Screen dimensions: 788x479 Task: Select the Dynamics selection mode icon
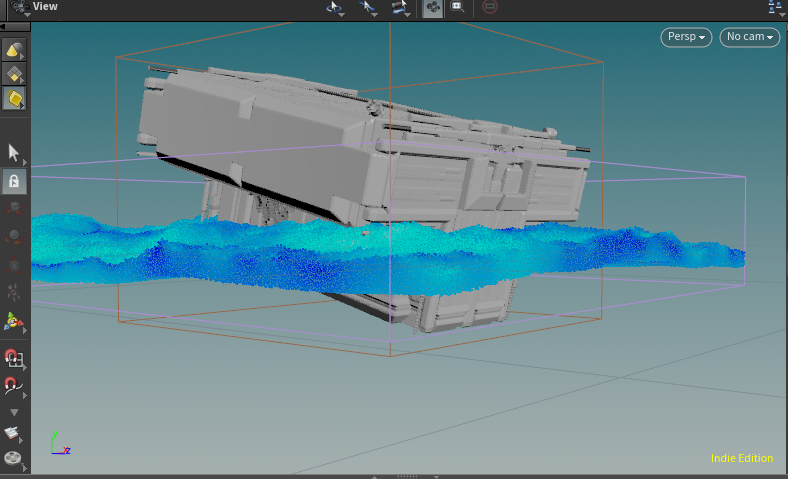14,99
